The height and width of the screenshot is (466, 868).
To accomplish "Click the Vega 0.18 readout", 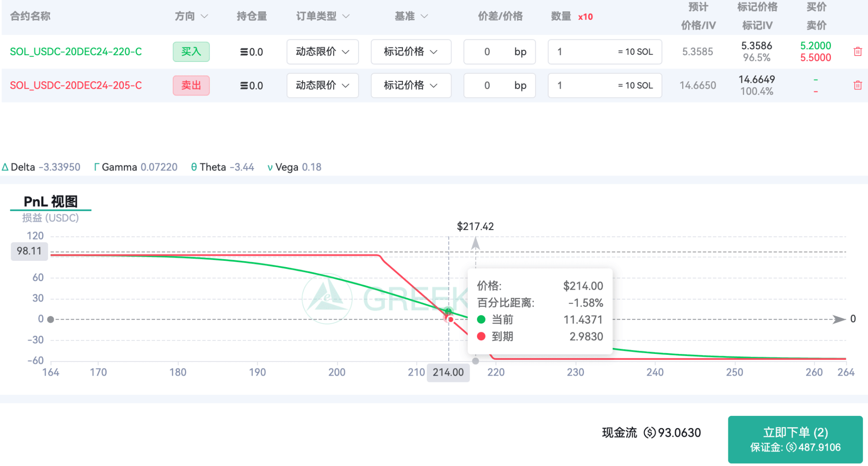I will pos(294,167).
